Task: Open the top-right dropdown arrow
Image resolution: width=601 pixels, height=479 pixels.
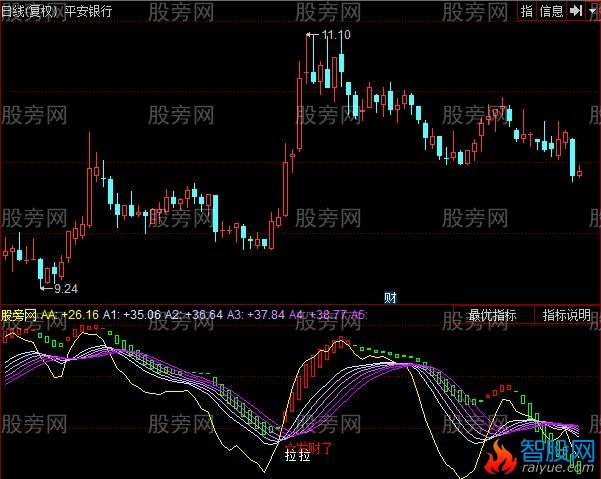Action: pyautogui.click(x=593, y=11)
